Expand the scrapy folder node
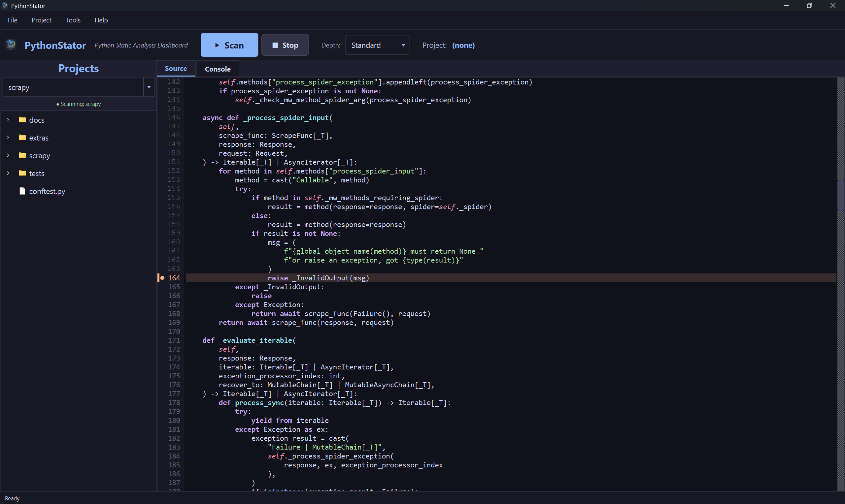Screen dimensions: 845x504 point(8,156)
